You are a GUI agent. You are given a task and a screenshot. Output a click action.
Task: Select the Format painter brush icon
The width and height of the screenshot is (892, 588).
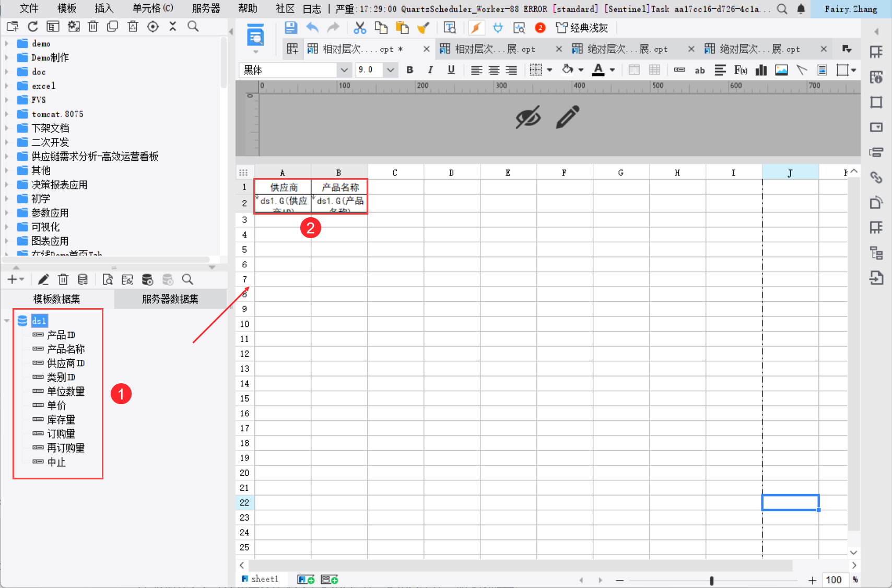pos(424,28)
